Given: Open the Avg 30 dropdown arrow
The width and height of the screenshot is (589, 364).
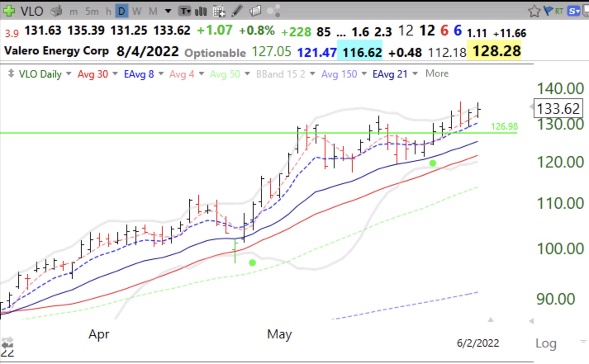Looking at the screenshot, I should (x=115, y=74).
